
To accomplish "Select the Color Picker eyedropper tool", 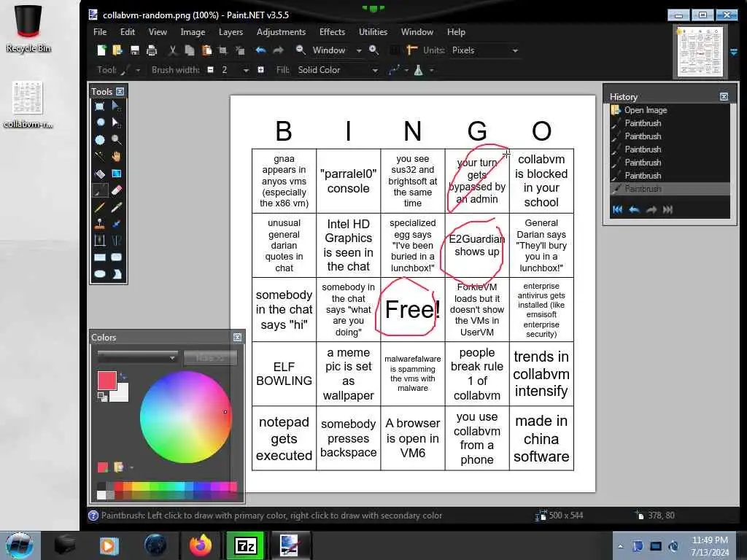I will (116, 208).
